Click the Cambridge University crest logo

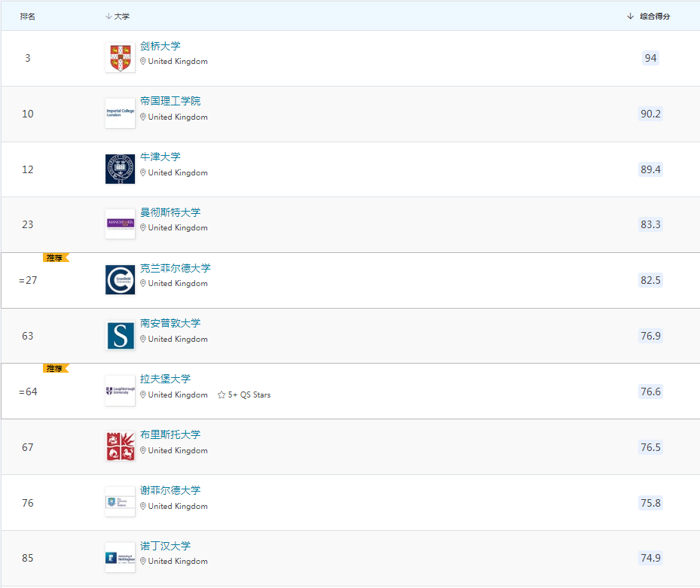[120, 58]
